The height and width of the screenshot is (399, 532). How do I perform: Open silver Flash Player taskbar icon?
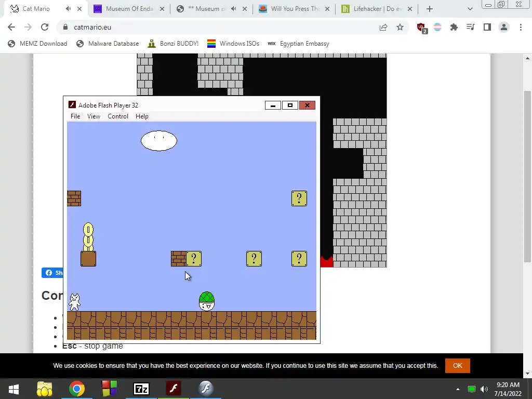coord(206,389)
